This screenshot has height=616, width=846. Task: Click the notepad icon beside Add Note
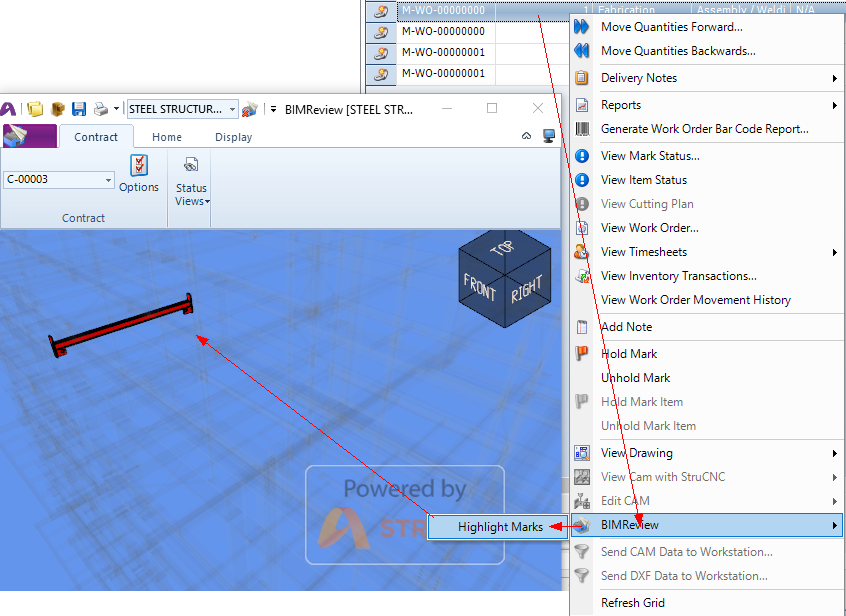point(582,327)
